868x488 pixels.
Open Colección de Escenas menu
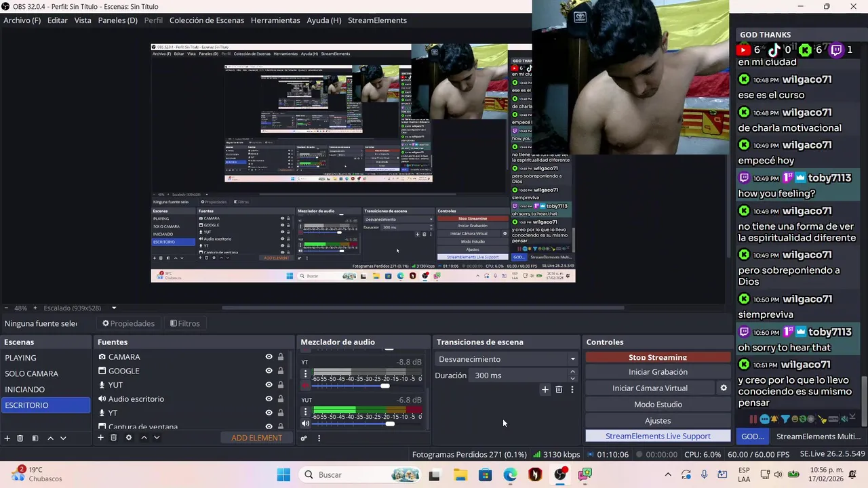pyautogui.click(x=207, y=20)
